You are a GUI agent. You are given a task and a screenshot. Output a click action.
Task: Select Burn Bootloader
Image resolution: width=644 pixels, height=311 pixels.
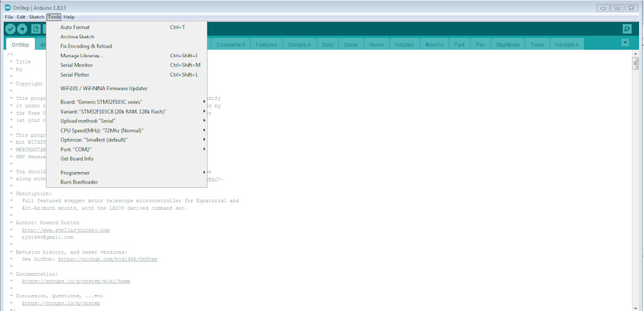126,182
